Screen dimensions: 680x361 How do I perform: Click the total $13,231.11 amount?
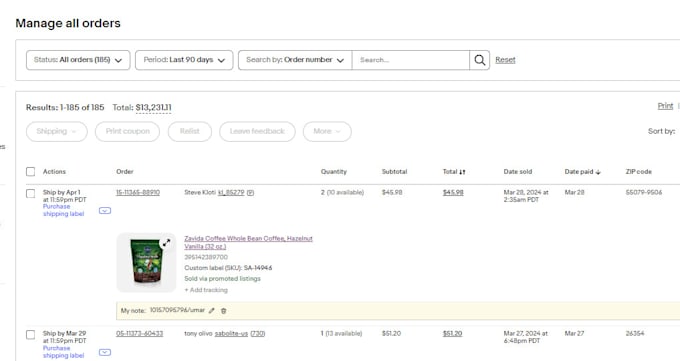[x=154, y=107]
